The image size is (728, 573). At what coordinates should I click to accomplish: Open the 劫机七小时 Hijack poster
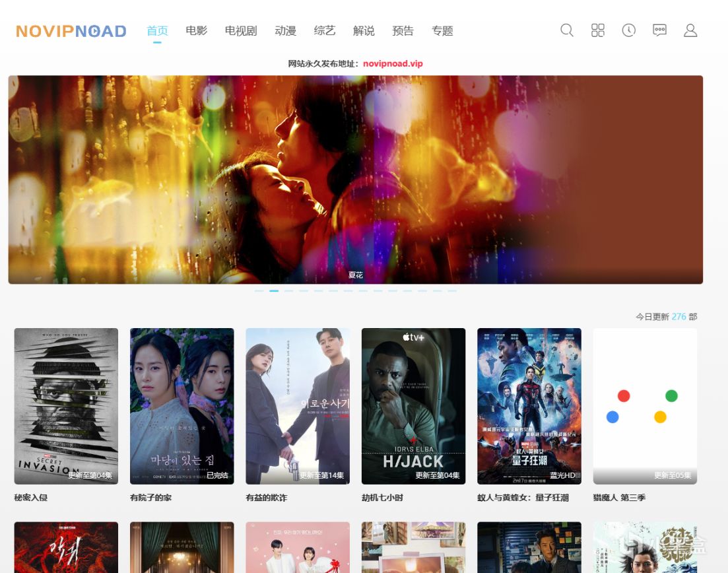coord(413,406)
